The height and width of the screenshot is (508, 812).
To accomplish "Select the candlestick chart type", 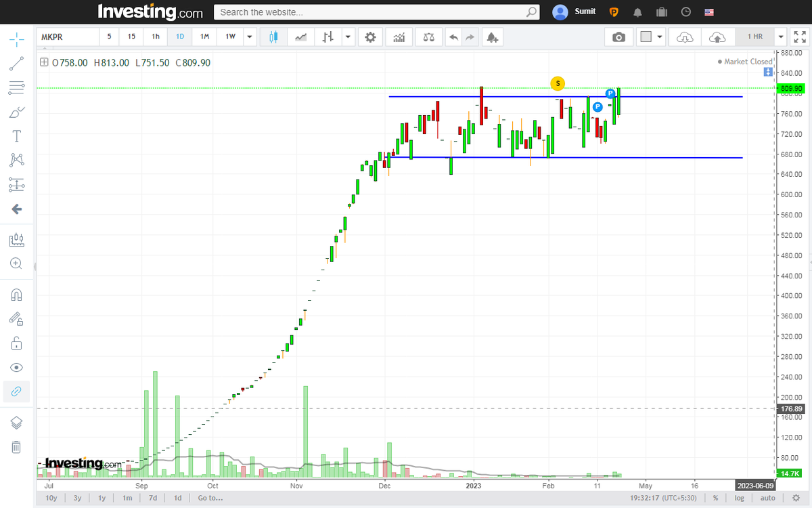I will [273, 37].
